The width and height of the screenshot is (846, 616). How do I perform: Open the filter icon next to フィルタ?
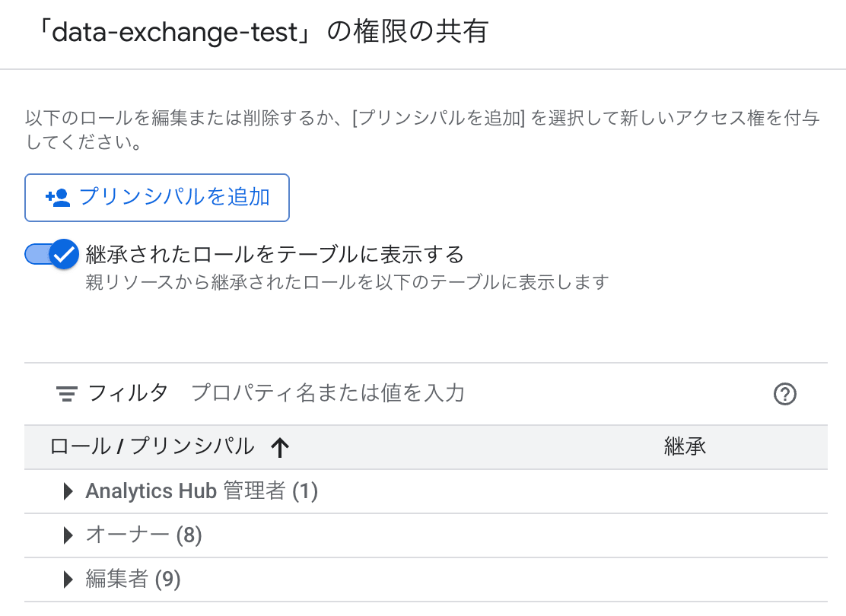[67, 393]
